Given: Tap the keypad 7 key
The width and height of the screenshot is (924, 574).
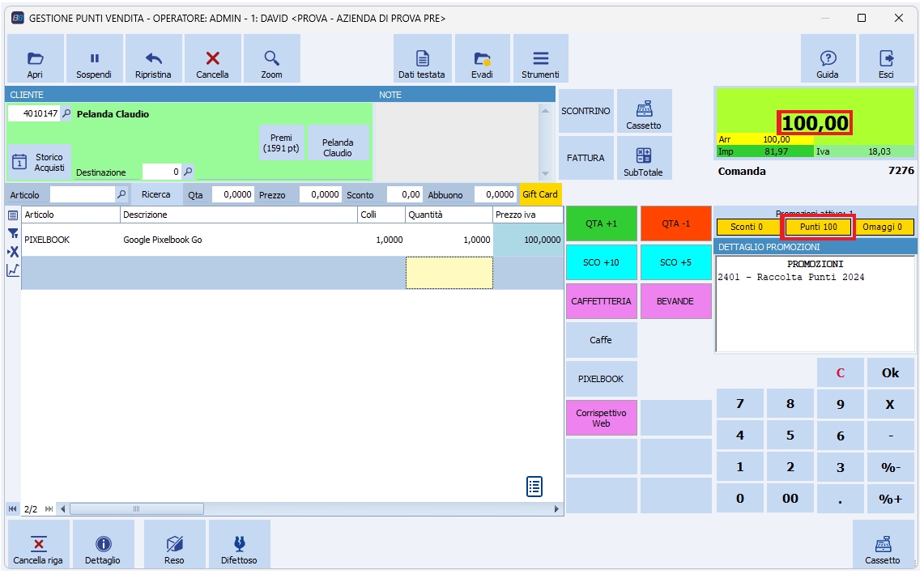Looking at the screenshot, I should click(x=740, y=404).
